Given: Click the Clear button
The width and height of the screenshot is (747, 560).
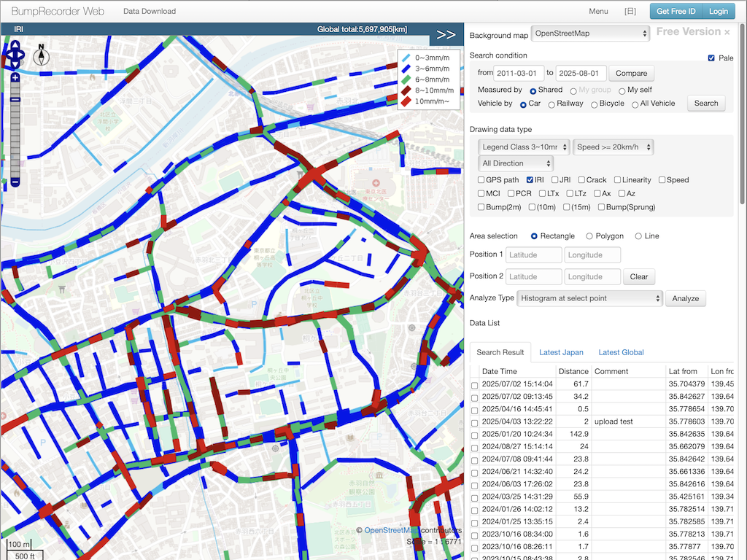Looking at the screenshot, I should pyautogui.click(x=639, y=276).
